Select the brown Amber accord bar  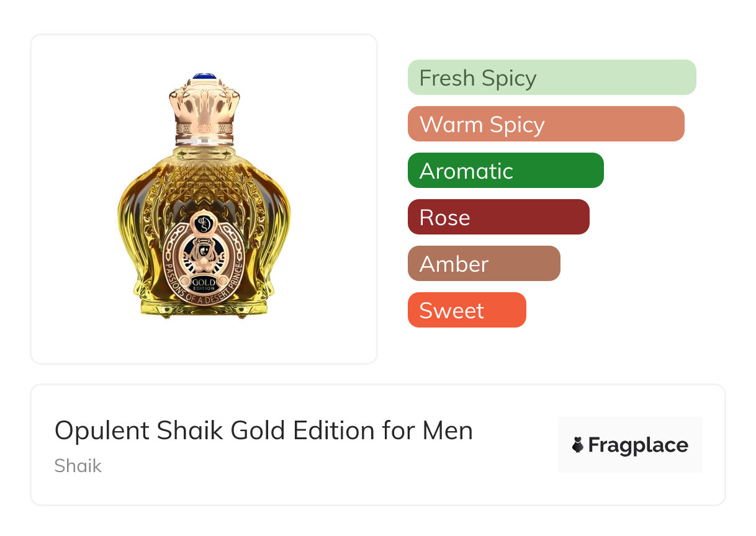tap(484, 264)
